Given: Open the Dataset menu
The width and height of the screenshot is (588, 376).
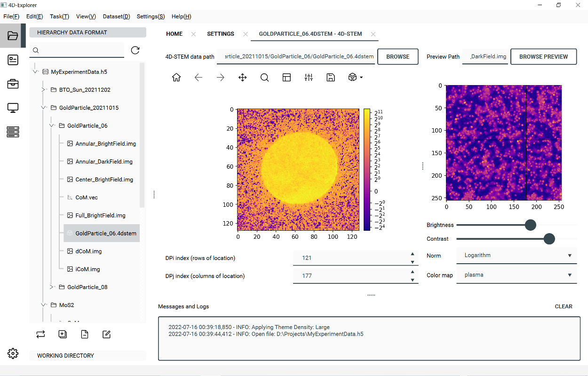Looking at the screenshot, I should 116,16.
